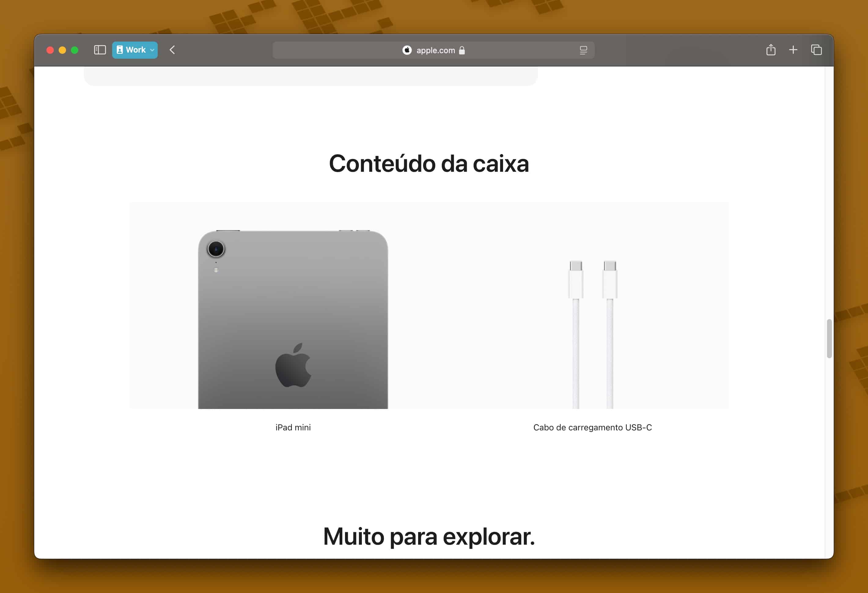This screenshot has width=868, height=593.
Task: Click "Cabo de carregamento USB-C" caption
Action: click(592, 428)
